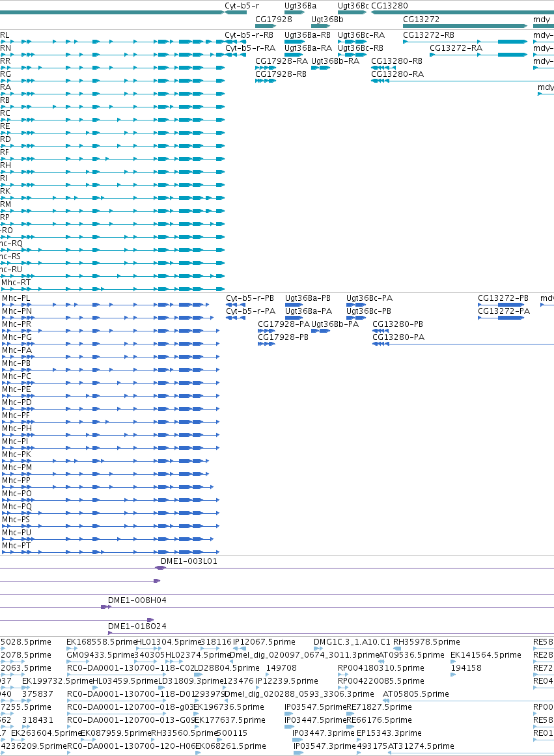Click the DME1-008H04 clone label
This screenshot has width=554, height=756.
tap(137, 601)
